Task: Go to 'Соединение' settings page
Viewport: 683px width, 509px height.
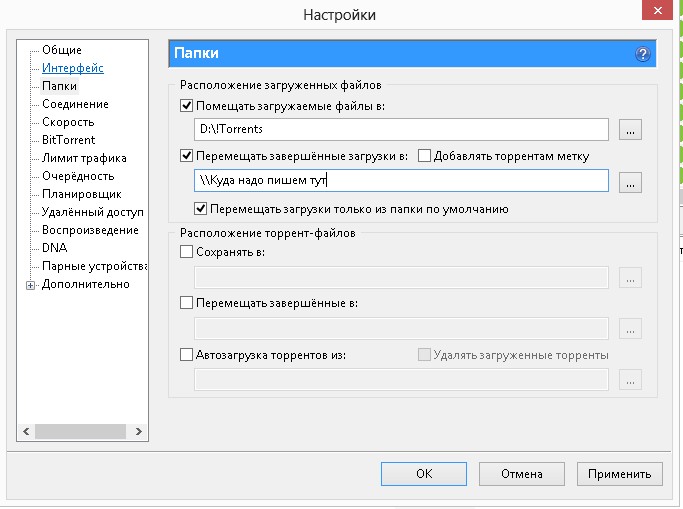Action: (x=75, y=104)
